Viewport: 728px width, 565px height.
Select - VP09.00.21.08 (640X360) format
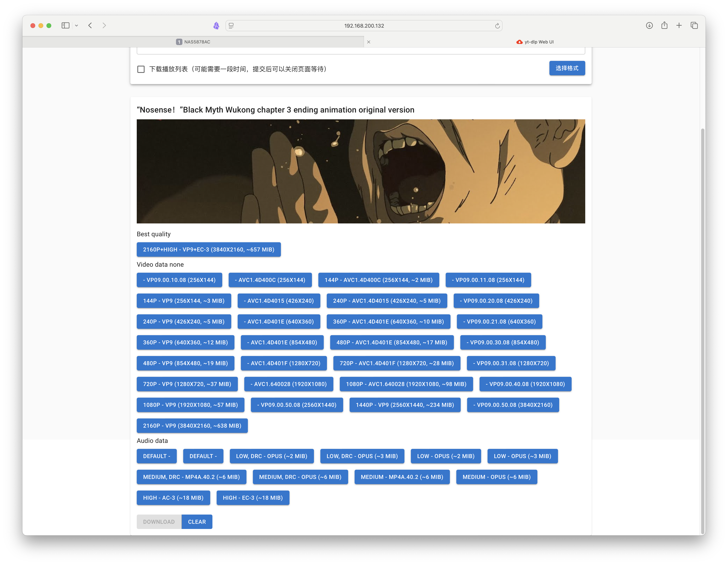tap(500, 322)
